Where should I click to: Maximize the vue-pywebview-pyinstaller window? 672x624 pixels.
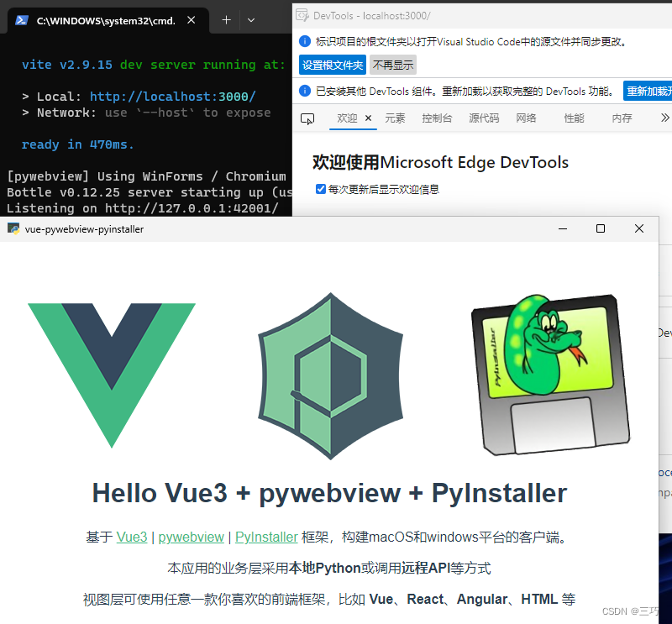point(601,229)
